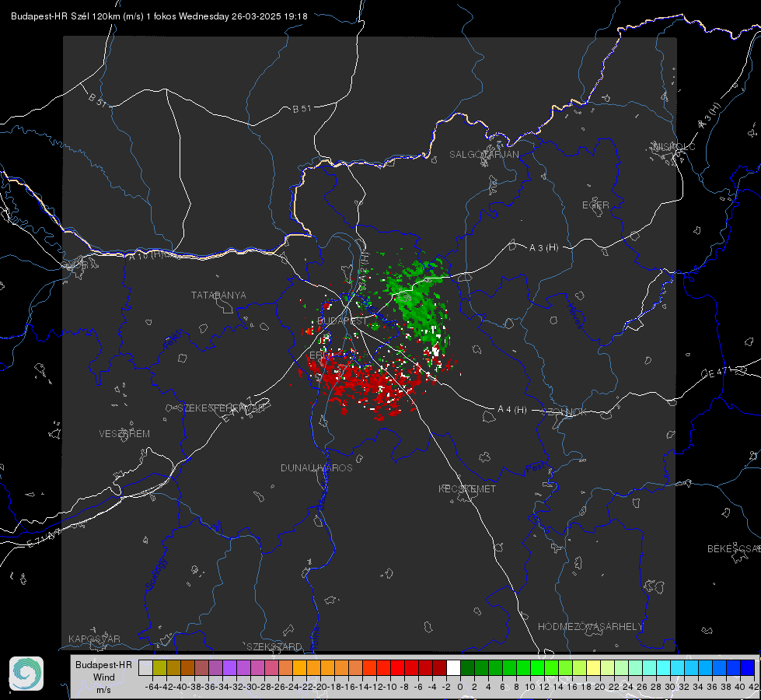Click the 'A 4 (H)' road label

[x=512, y=410]
